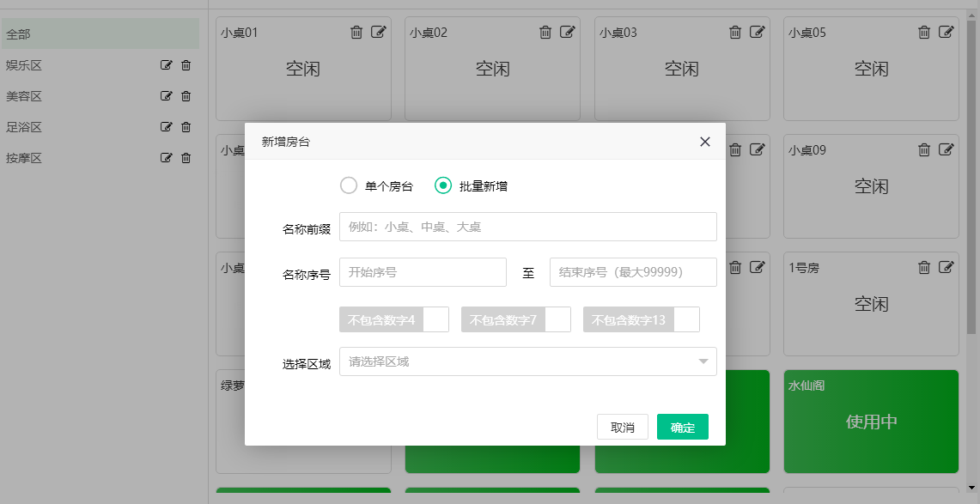
Task: Click the edit pencil icon on 小桌02
Action: coord(567,33)
